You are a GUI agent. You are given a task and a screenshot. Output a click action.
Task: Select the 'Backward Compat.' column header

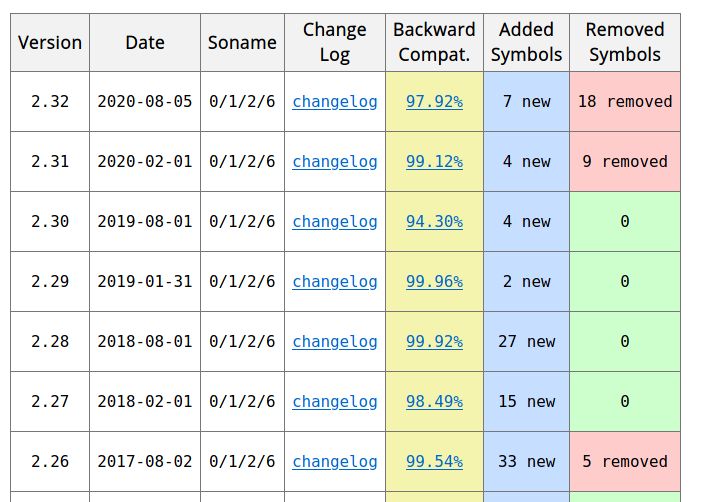(434, 42)
